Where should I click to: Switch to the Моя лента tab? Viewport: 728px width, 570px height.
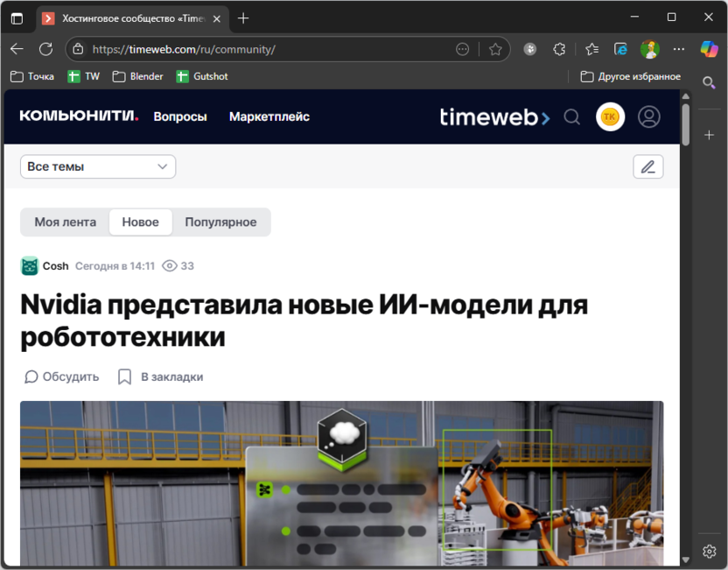tap(65, 222)
